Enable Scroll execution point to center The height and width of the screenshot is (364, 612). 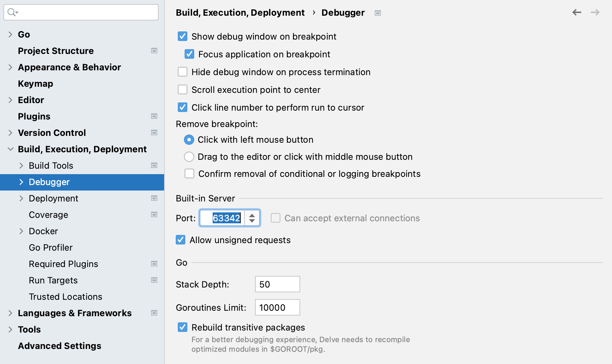tap(183, 90)
